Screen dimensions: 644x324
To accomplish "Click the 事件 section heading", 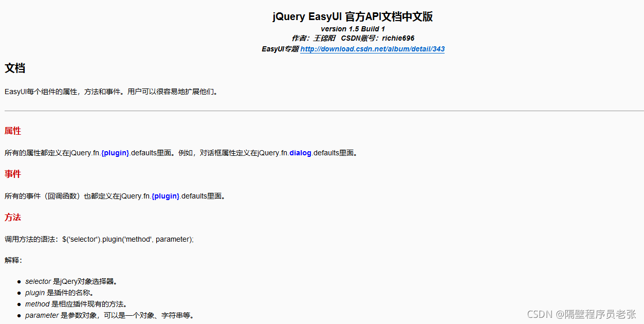I will click(x=12, y=174).
